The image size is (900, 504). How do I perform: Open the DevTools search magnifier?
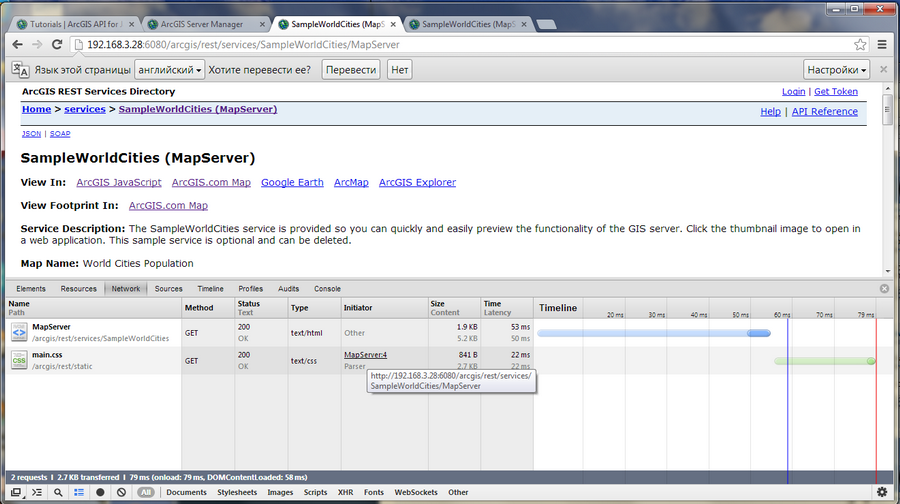(58, 492)
